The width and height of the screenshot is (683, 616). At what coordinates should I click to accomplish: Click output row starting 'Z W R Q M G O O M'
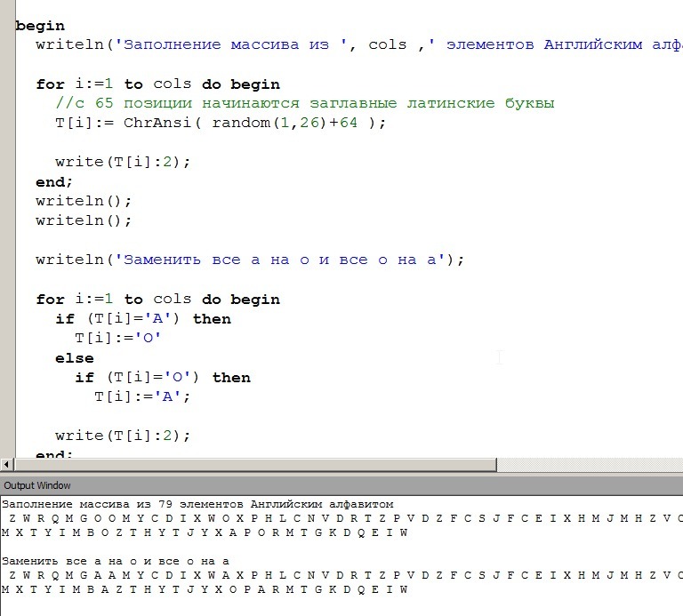(345, 518)
